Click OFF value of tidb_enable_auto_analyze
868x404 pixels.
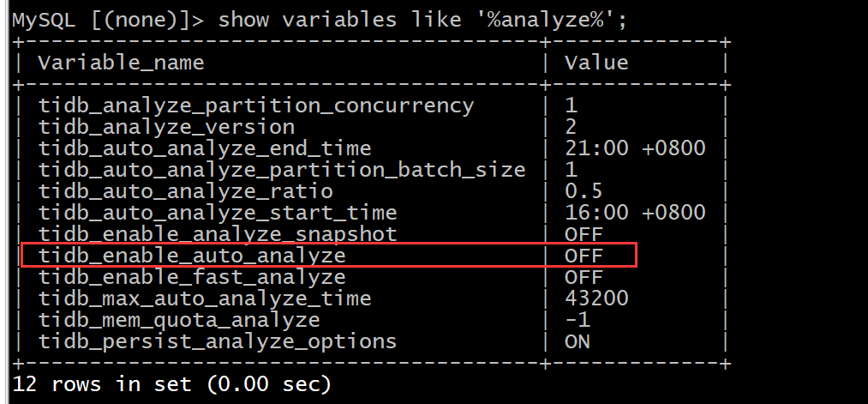click(x=584, y=256)
